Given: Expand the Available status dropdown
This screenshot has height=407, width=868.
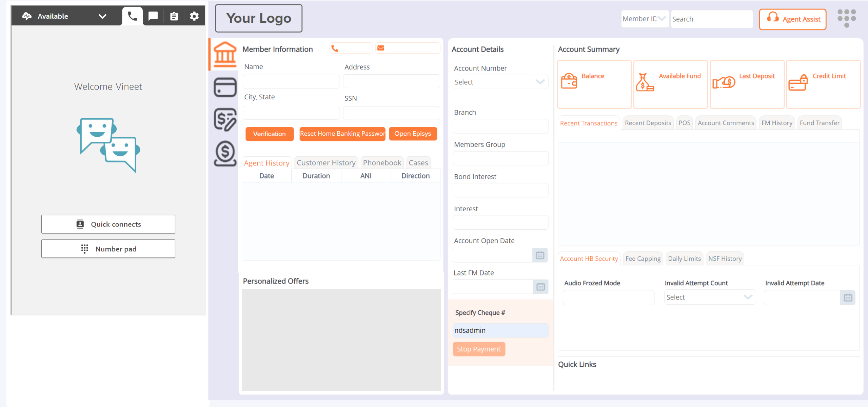Looking at the screenshot, I should (102, 16).
